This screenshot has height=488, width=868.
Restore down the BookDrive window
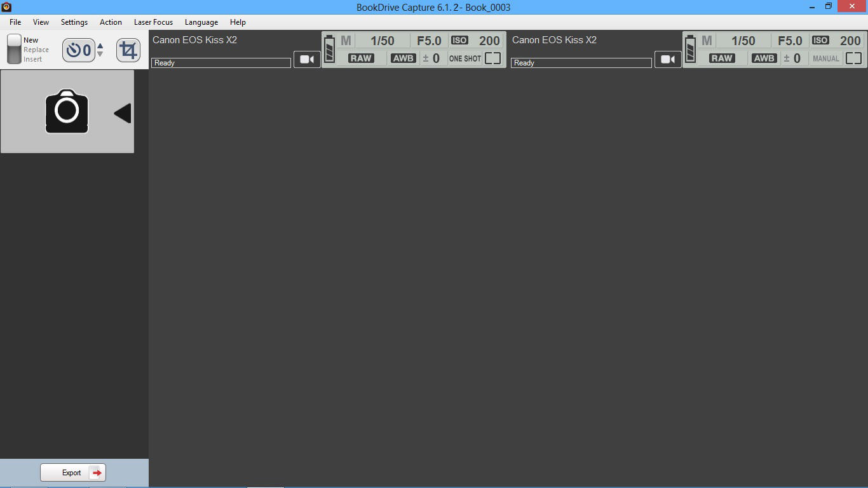tap(829, 6)
